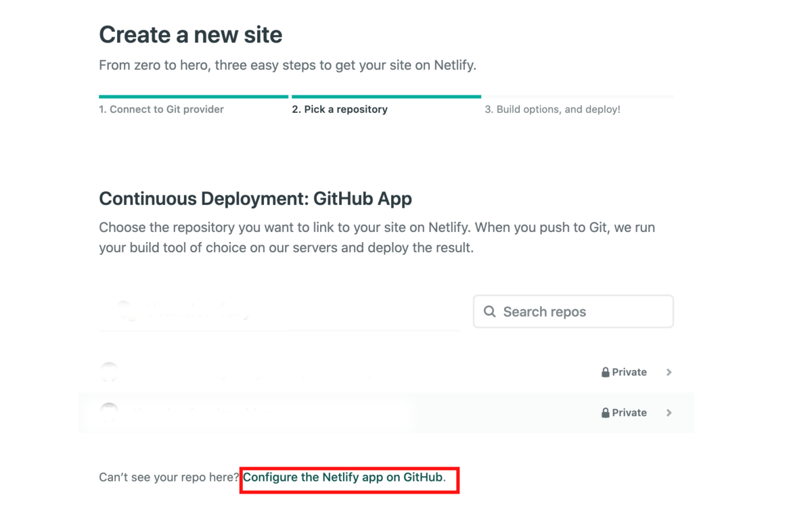Click the magnifier icon in Search repos
Image resolution: width=812 pixels, height=518 pixels.
(490, 312)
